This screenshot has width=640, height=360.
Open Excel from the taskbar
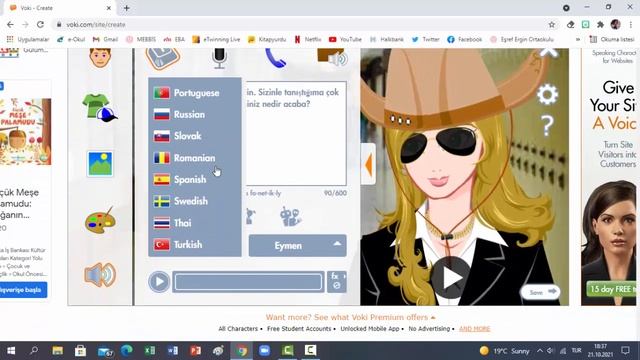click(x=150, y=351)
